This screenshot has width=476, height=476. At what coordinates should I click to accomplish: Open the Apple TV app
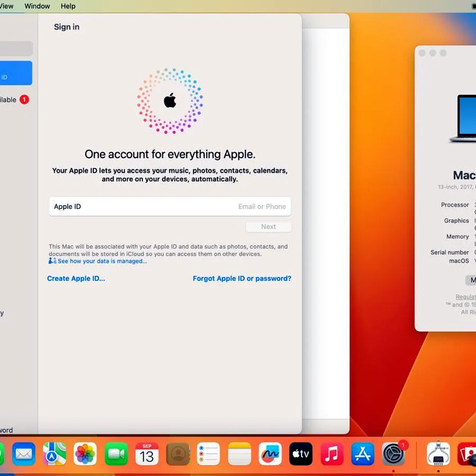pyautogui.click(x=301, y=454)
